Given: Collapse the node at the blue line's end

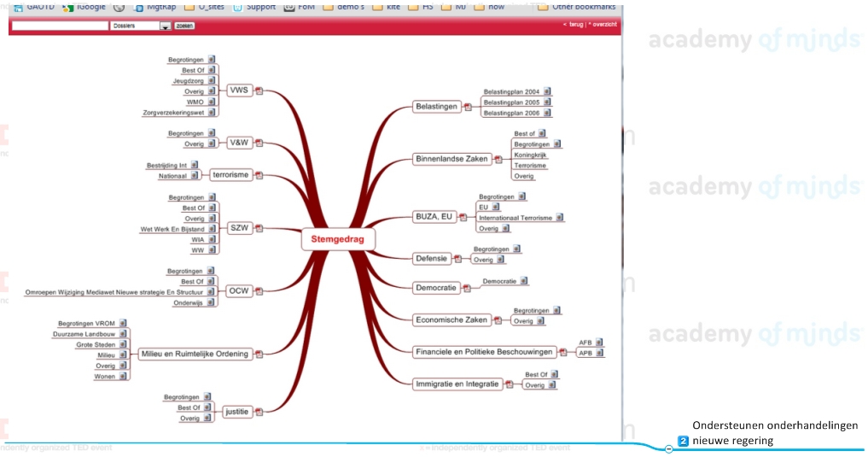Looking at the screenshot, I should [668, 449].
